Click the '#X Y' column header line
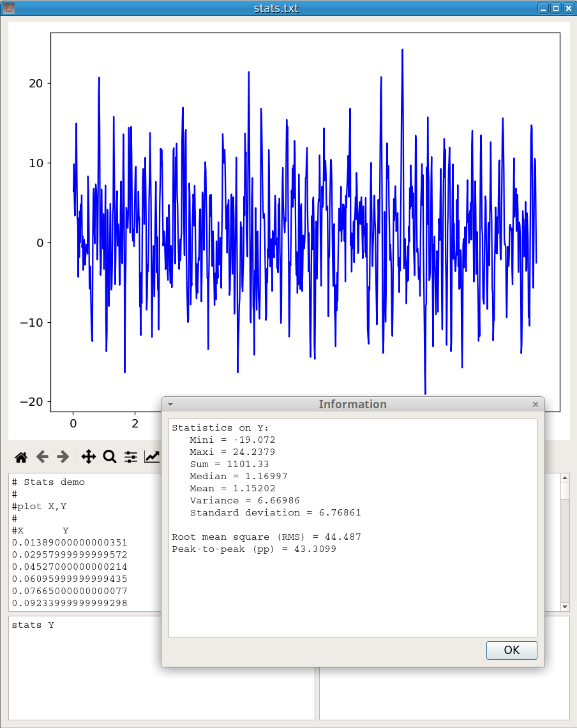 tap(40, 530)
